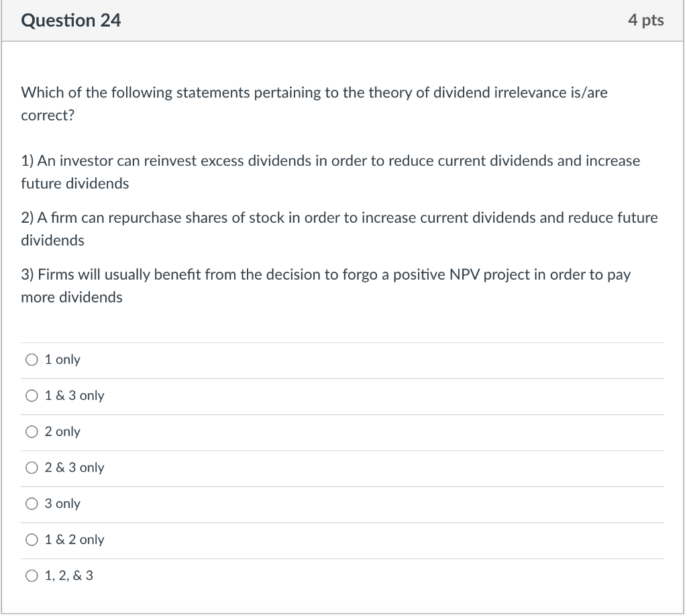Click the dividend irrelevance question prompt
The image size is (687, 616).
click(x=314, y=104)
